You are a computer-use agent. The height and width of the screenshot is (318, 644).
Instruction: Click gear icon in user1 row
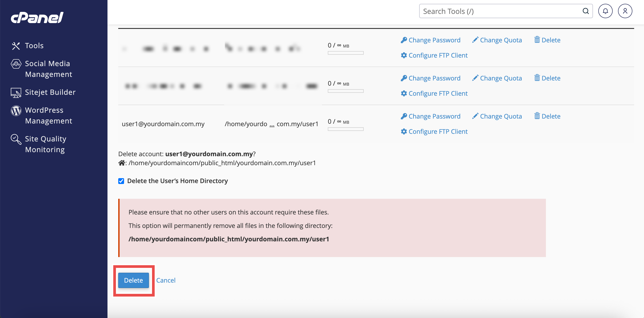tap(404, 131)
